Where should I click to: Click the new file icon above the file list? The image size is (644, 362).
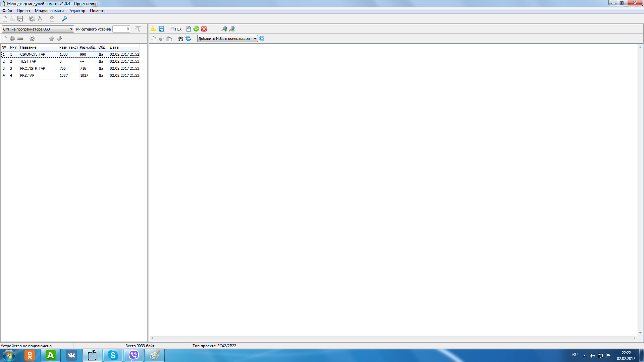[x=5, y=39]
